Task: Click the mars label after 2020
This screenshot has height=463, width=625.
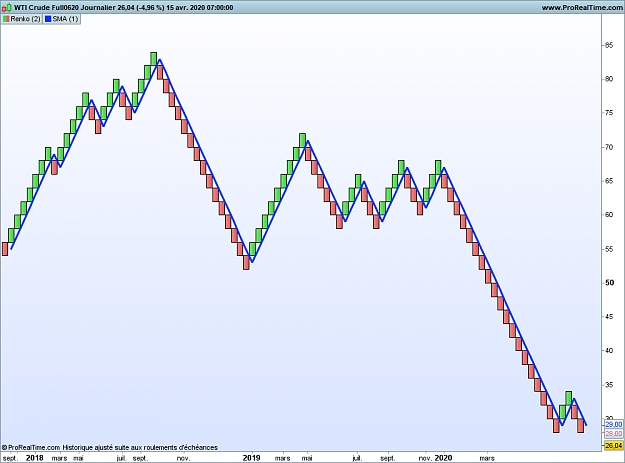Action: coord(487,458)
